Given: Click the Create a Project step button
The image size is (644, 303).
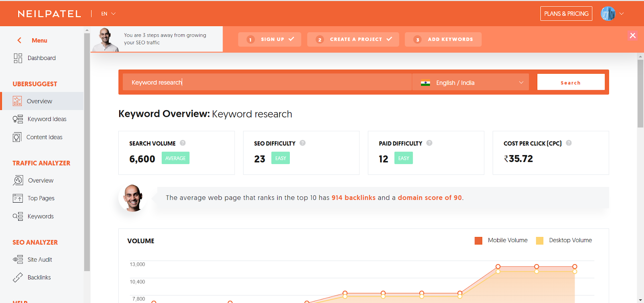Looking at the screenshot, I should 353,39.
